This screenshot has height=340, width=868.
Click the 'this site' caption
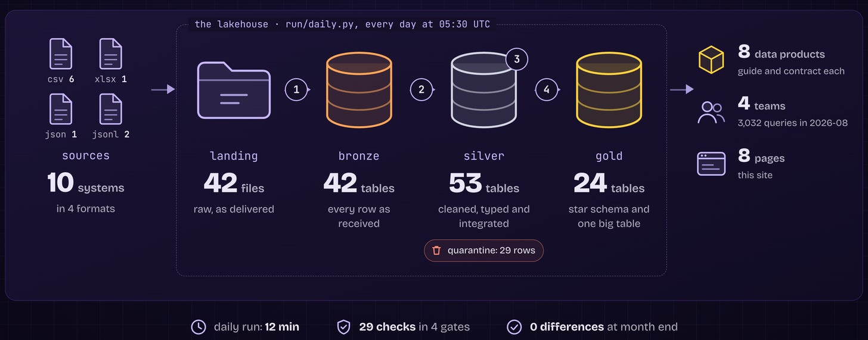tap(755, 175)
